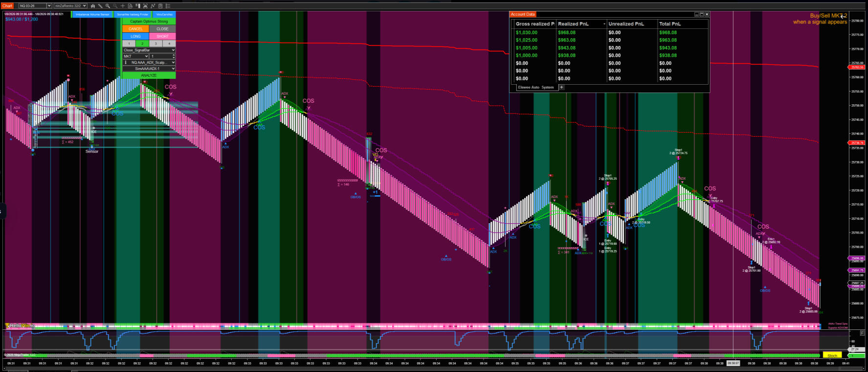Select the drawing tools pencil icon
The width and height of the screenshot is (868, 372).
coord(100,6)
